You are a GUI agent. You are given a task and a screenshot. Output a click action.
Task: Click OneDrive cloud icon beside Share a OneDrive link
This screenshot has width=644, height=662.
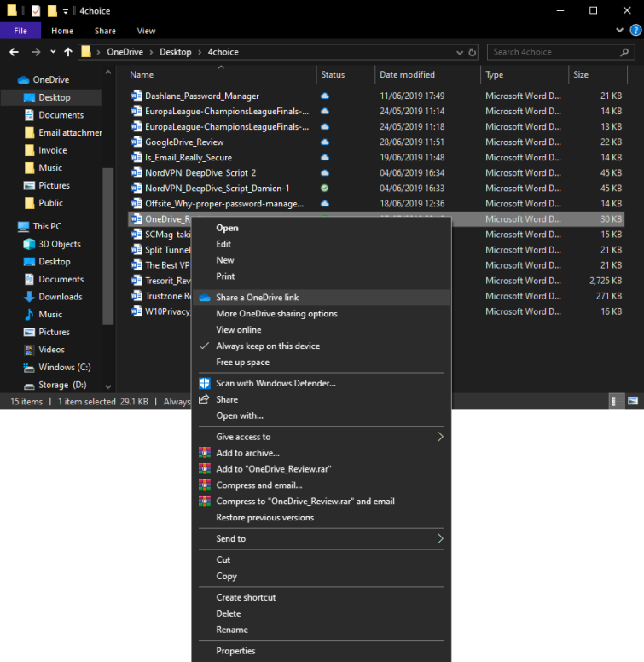205,298
